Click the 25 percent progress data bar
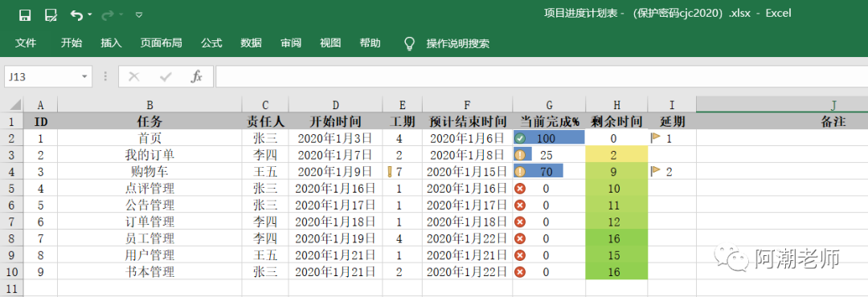The width and height of the screenshot is (868, 297). point(522,155)
